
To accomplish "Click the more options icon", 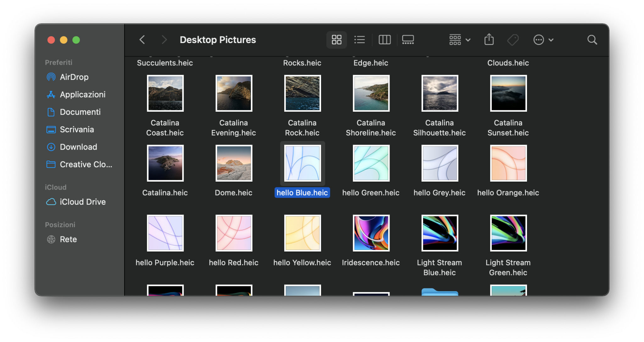I will coord(538,40).
